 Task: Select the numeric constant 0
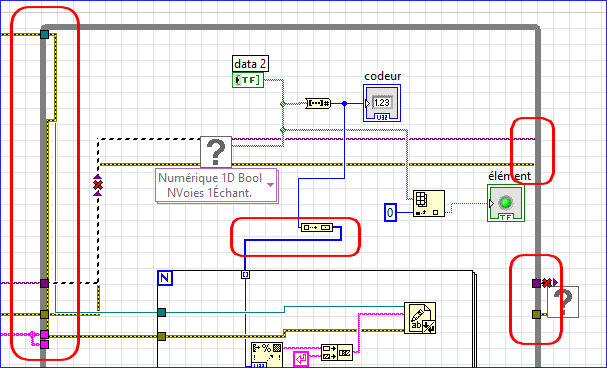click(x=390, y=212)
